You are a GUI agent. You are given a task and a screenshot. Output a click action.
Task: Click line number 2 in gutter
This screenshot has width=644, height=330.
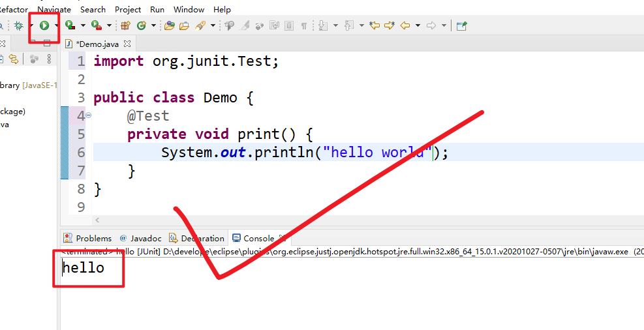(80, 80)
